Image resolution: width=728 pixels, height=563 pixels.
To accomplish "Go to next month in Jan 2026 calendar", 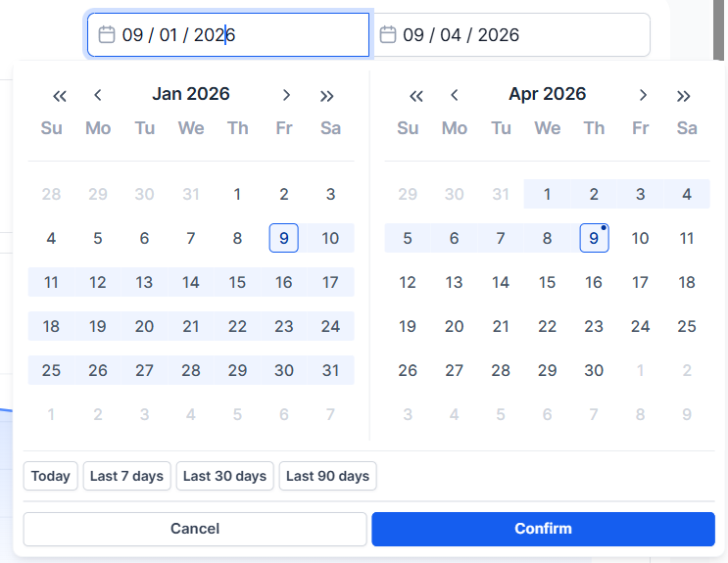I will pyautogui.click(x=286, y=95).
